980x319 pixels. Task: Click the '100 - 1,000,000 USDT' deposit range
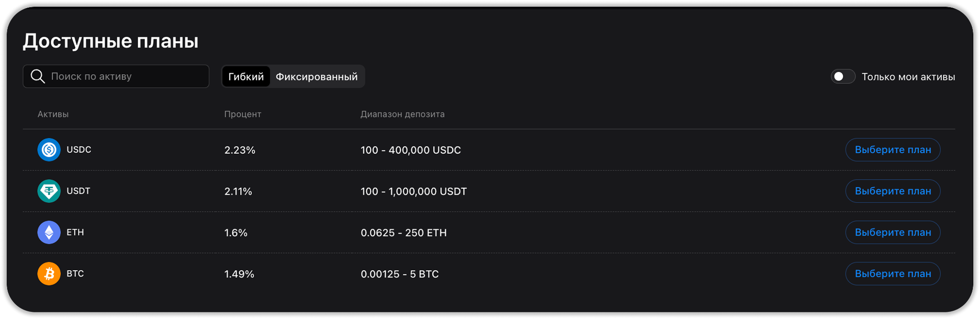pyautogui.click(x=413, y=191)
